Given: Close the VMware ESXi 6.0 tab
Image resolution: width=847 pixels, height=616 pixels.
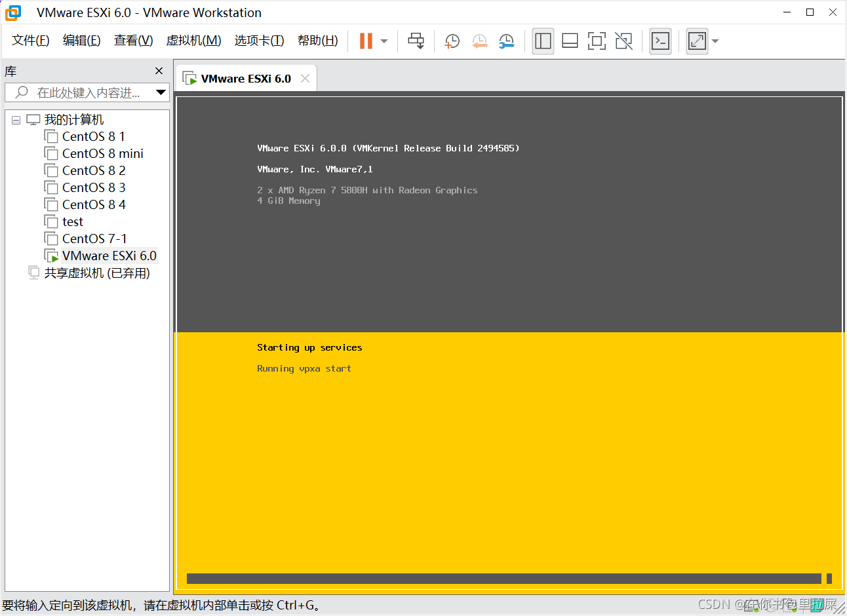Looking at the screenshot, I should click(305, 79).
